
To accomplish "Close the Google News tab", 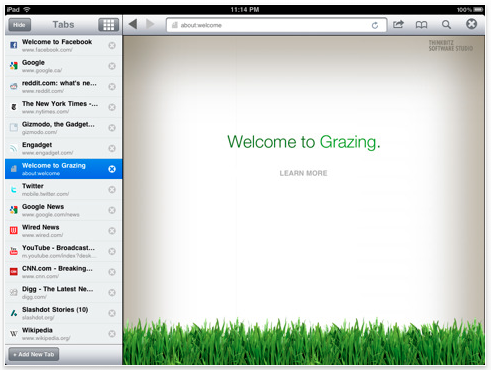I will [x=112, y=210].
